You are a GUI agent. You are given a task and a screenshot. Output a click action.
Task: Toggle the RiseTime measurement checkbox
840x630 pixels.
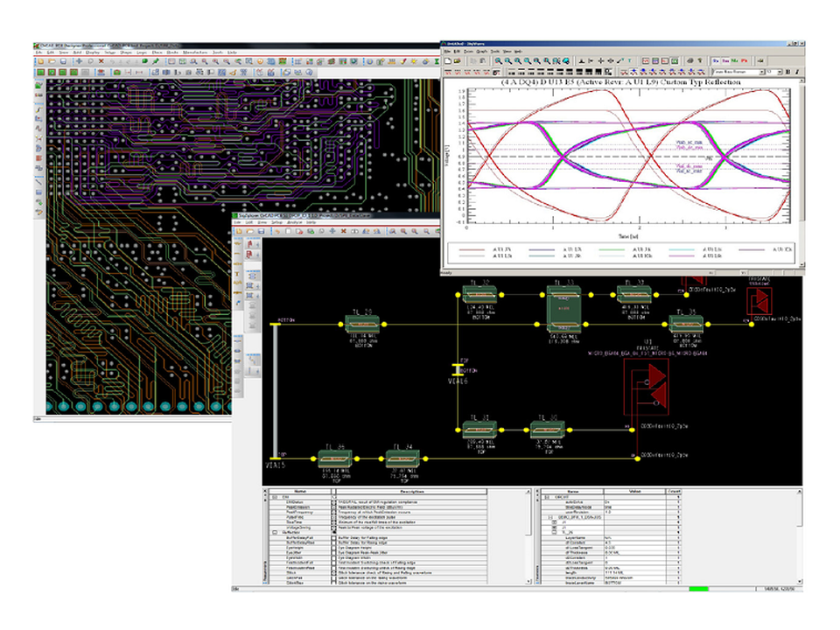333,522
